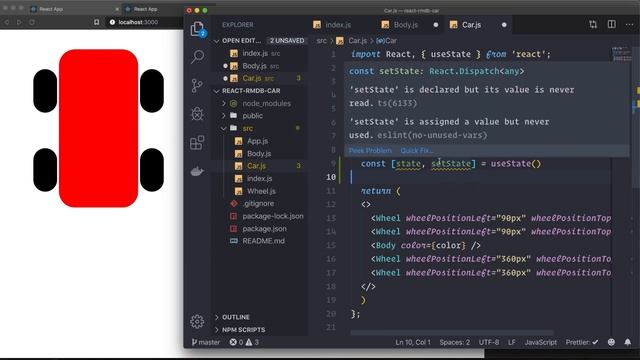Open the Source Control view

(x=197, y=85)
